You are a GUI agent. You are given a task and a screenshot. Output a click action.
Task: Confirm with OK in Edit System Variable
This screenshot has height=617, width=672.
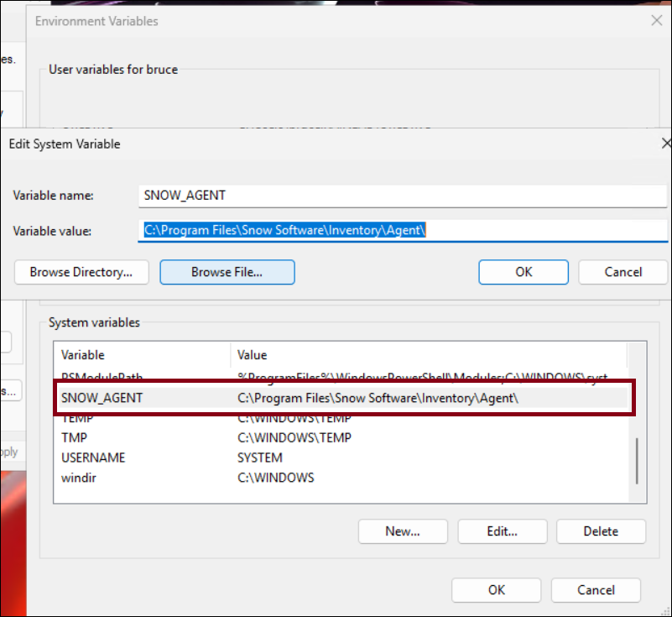tap(524, 272)
